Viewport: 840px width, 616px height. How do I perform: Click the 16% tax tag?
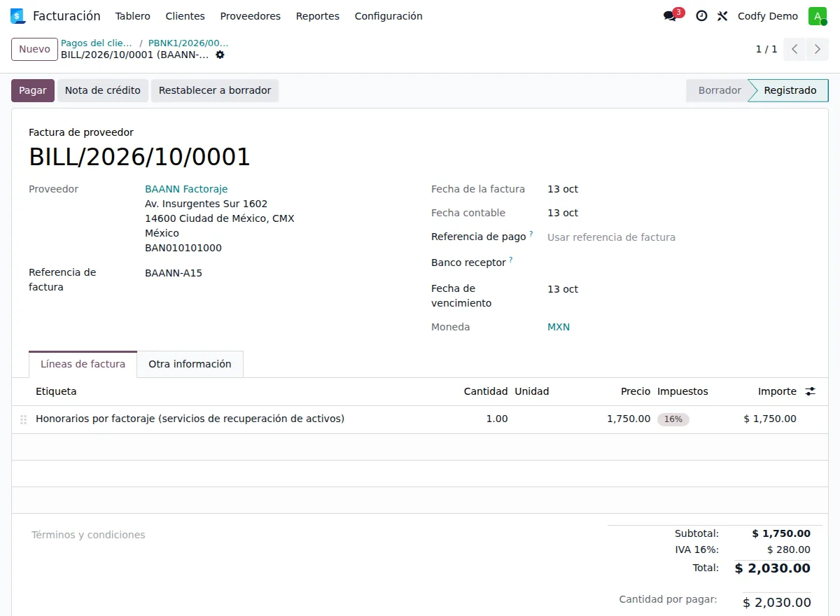click(673, 419)
